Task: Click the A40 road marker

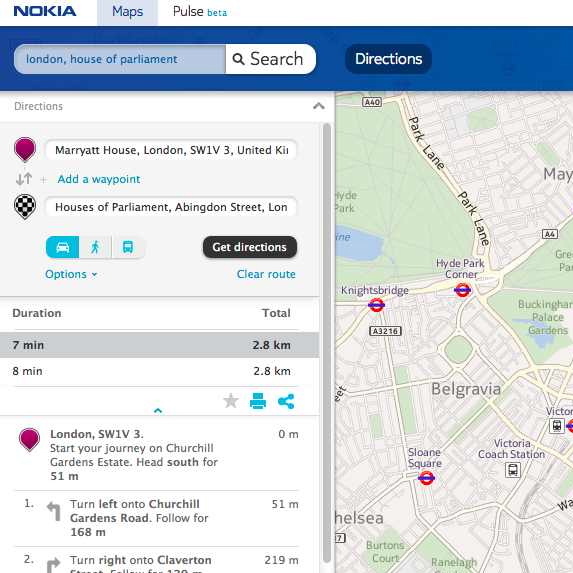Action: (372, 102)
